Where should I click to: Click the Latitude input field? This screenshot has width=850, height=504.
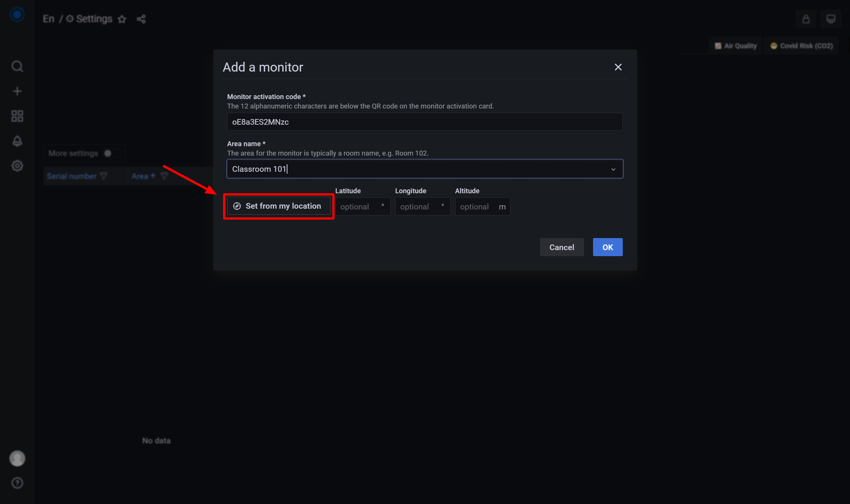(x=362, y=206)
